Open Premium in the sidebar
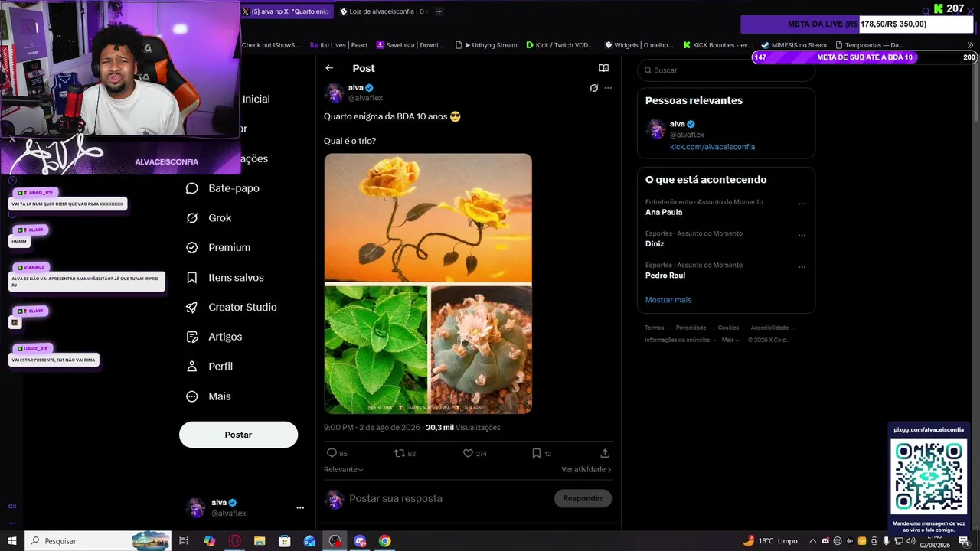Image resolution: width=980 pixels, height=551 pixels. 218,248
